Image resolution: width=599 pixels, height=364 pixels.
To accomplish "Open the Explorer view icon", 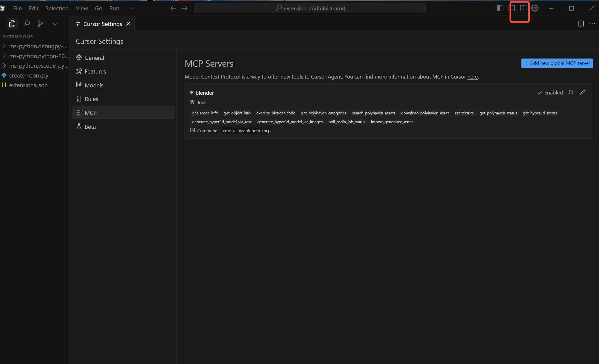I will [x=12, y=24].
